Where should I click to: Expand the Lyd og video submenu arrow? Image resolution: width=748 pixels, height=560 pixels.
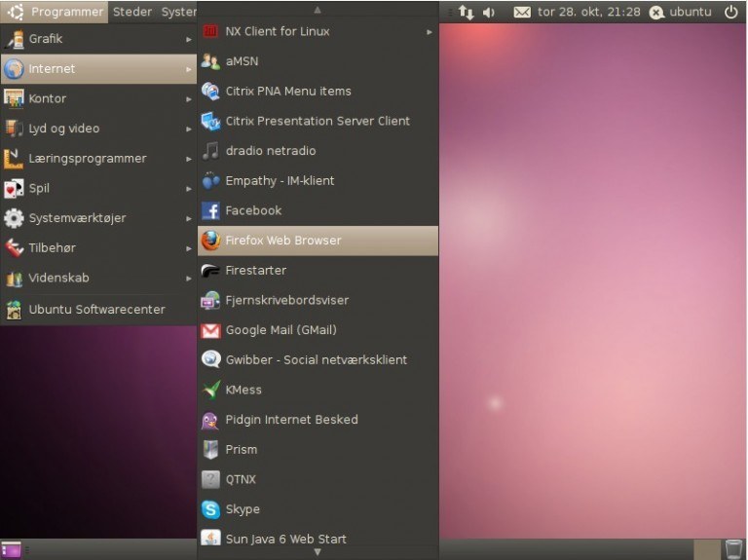(189, 130)
